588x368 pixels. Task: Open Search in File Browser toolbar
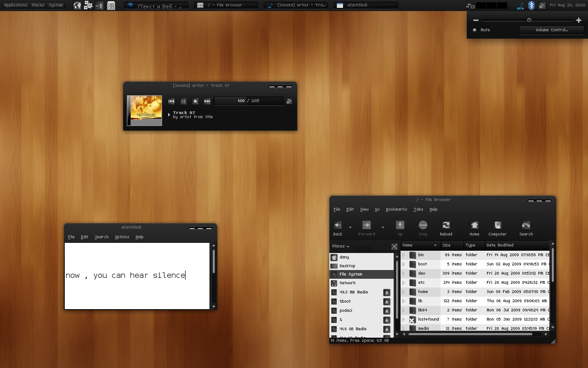tap(526, 228)
